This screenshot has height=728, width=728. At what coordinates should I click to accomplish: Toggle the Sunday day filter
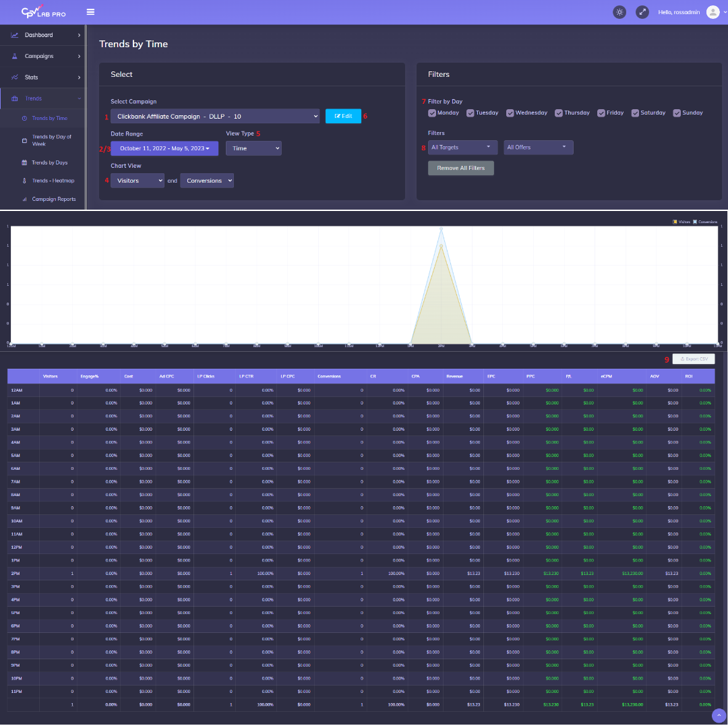(677, 113)
